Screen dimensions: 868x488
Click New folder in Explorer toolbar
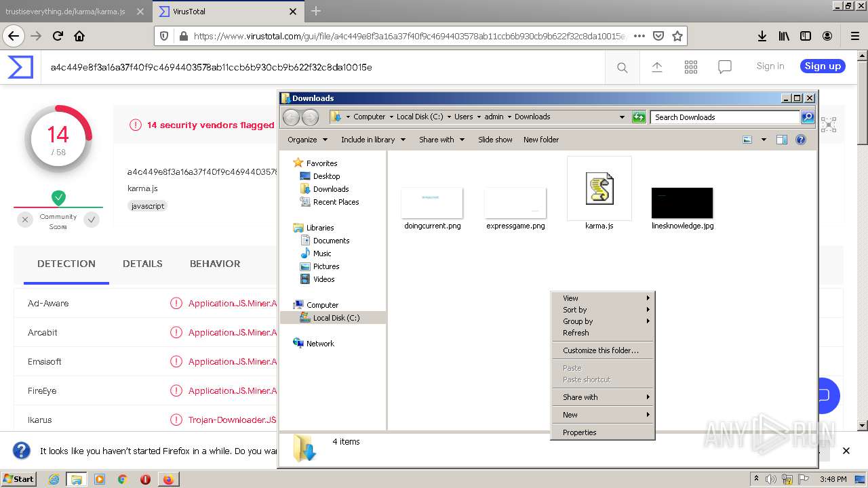point(541,140)
